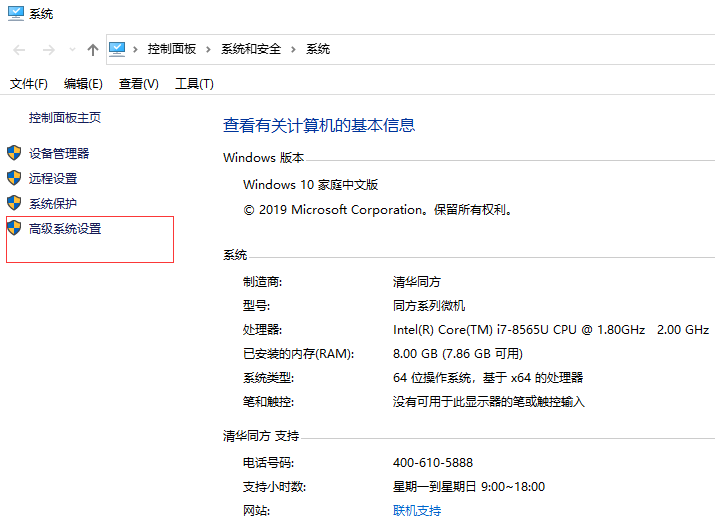Click the text Windows 10 家庭中文版
The width and height of the screenshot is (715, 521).
pyautogui.click(x=311, y=185)
